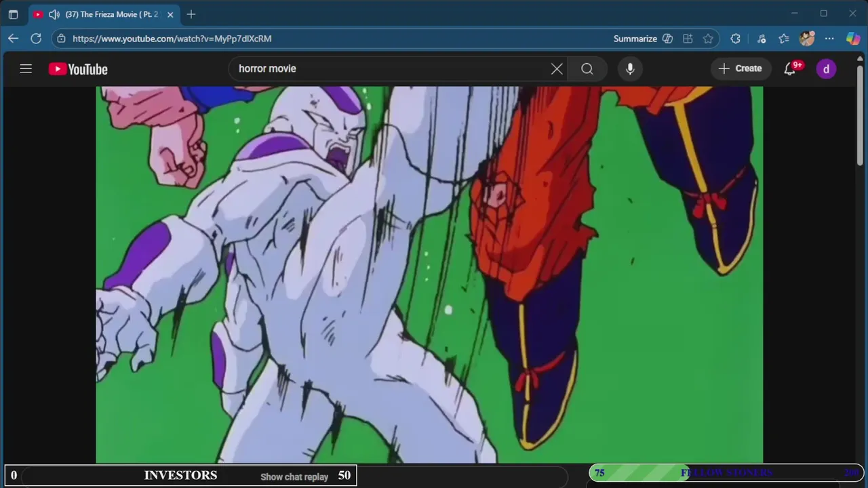Submit search with magnifying glass button
The height and width of the screenshot is (488, 868).
click(587, 68)
